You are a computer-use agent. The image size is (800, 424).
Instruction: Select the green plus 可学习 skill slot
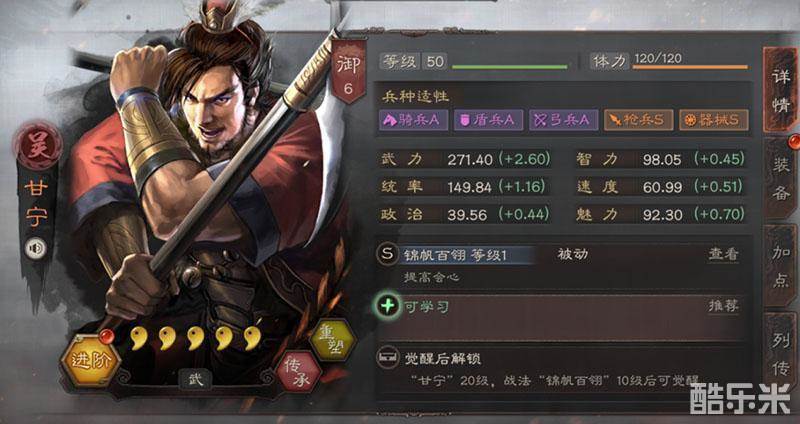(x=388, y=306)
